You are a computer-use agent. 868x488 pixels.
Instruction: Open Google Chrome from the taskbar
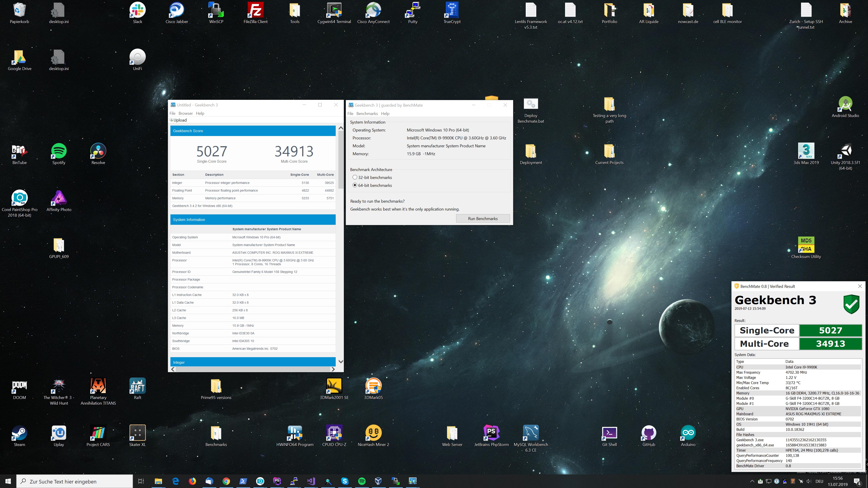(x=226, y=481)
